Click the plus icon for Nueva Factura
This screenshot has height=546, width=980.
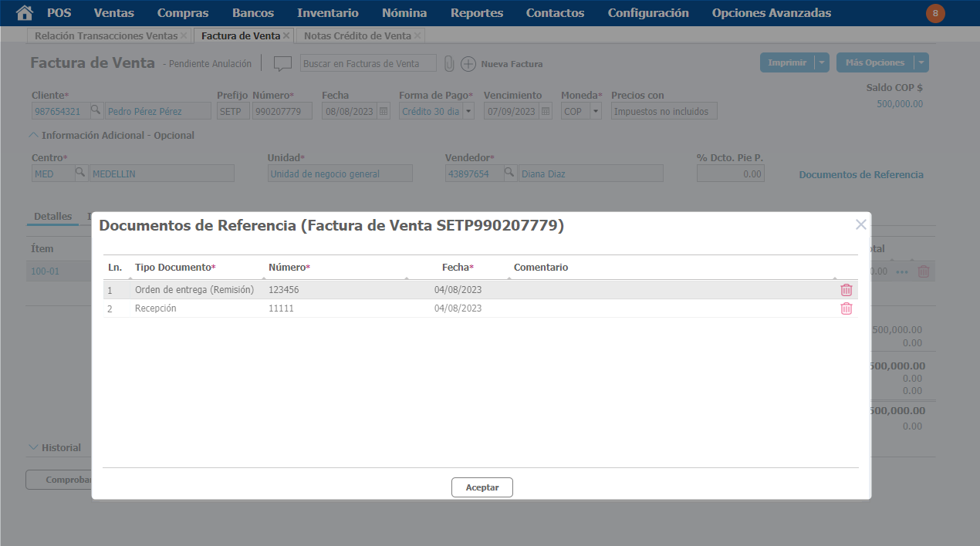(468, 64)
